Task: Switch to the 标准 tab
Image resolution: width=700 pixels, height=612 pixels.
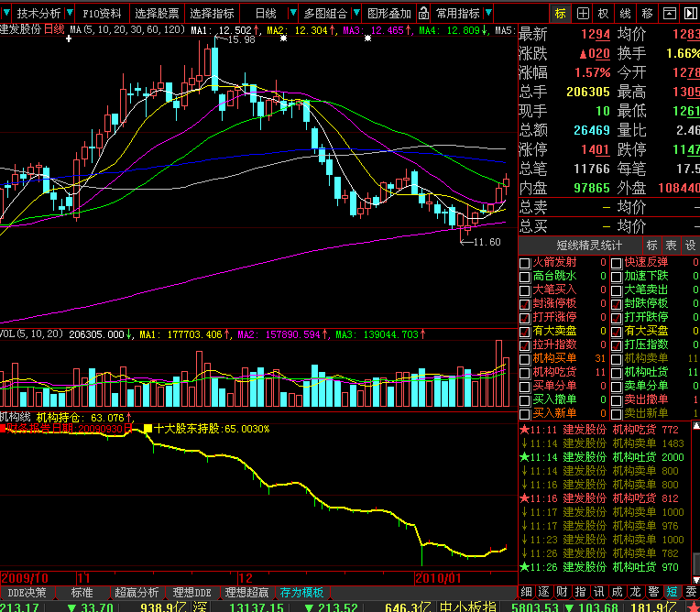Action: pyautogui.click(x=82, y=593)
